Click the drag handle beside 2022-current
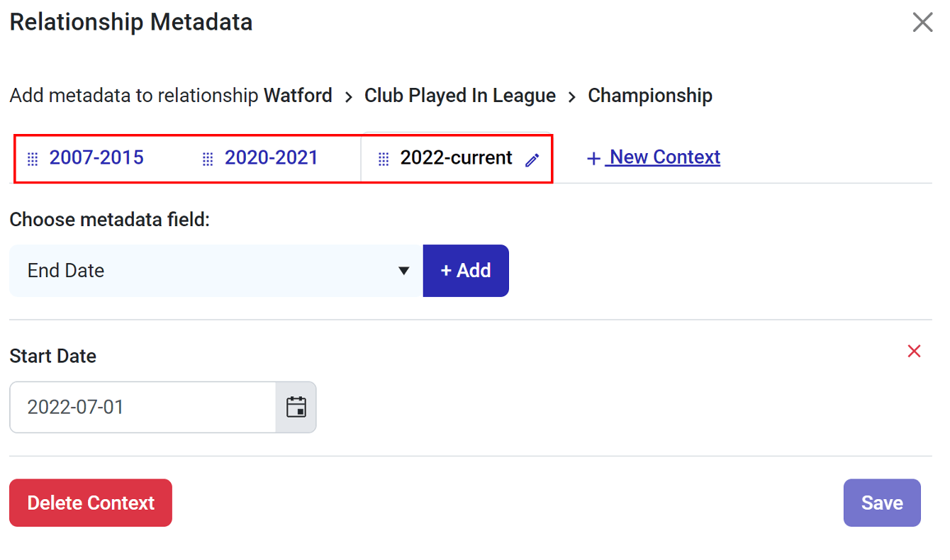The width and height of the screenshot is (950, 560). 384,159
